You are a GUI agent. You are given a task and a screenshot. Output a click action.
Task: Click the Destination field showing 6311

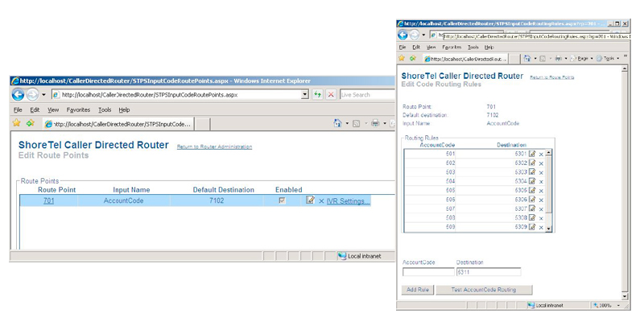pos(489,271)
